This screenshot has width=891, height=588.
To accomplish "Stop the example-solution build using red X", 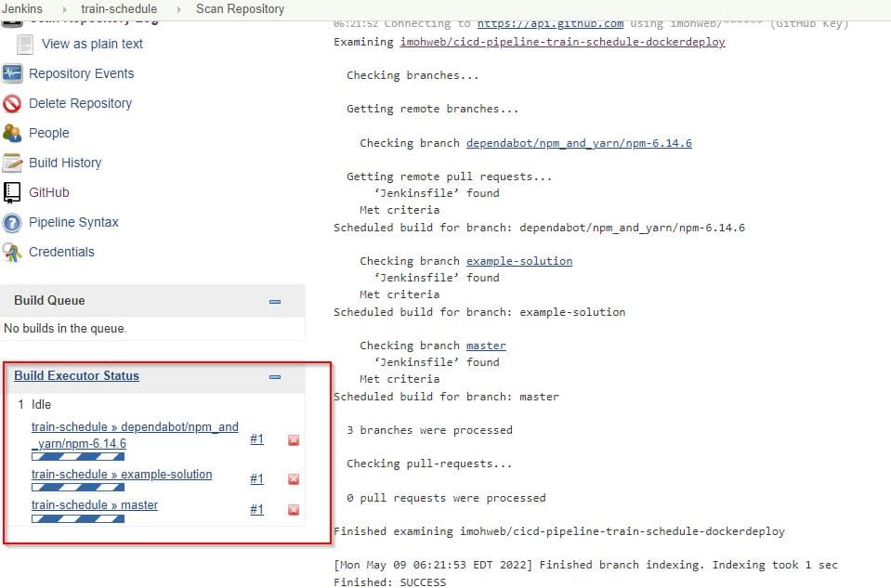I will 294,478.
